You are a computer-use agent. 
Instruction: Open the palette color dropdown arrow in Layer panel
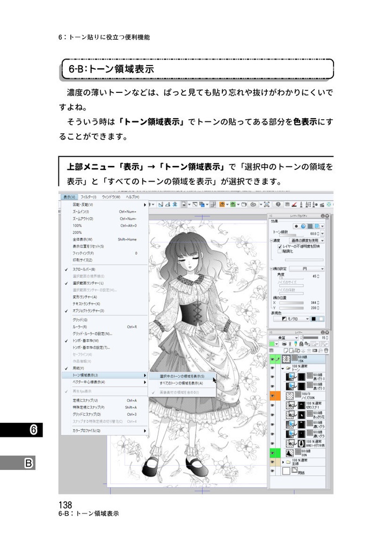coord(277,344)
